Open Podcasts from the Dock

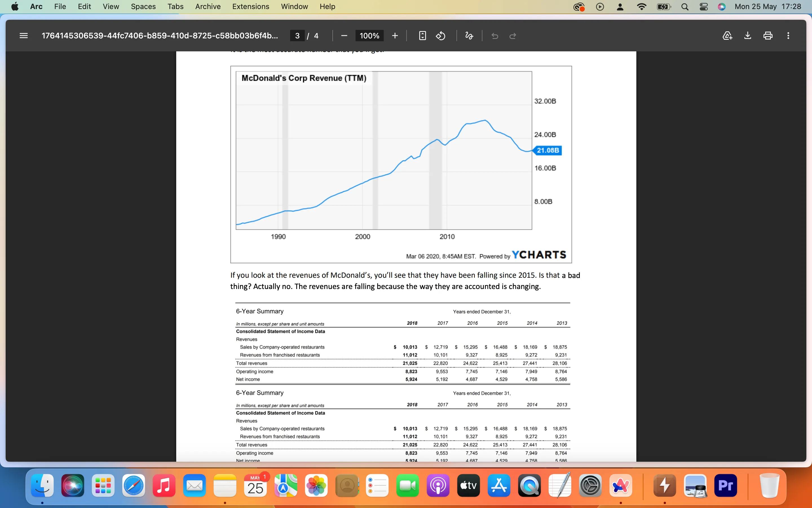(x=438, y=485)
